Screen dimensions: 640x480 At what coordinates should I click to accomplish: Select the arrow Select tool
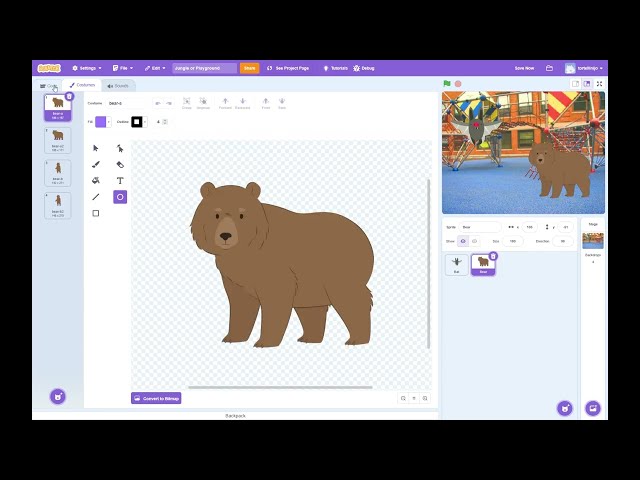coord(96,148)
